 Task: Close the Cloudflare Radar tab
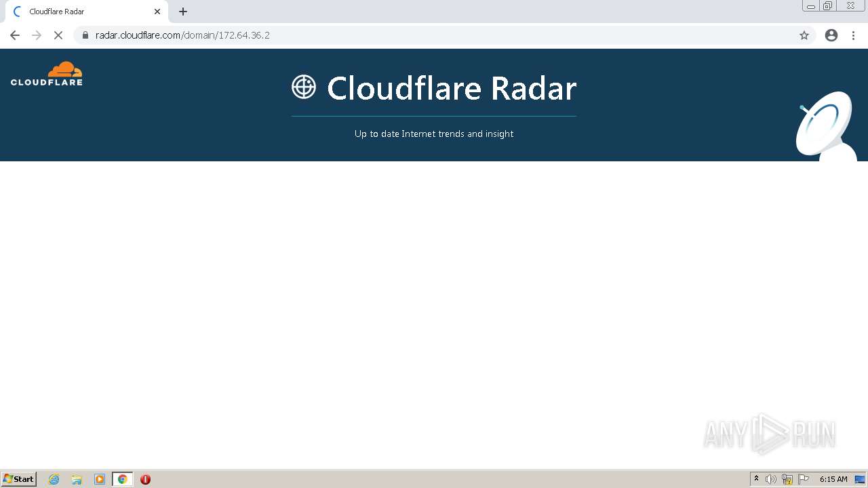click(157, 12)
